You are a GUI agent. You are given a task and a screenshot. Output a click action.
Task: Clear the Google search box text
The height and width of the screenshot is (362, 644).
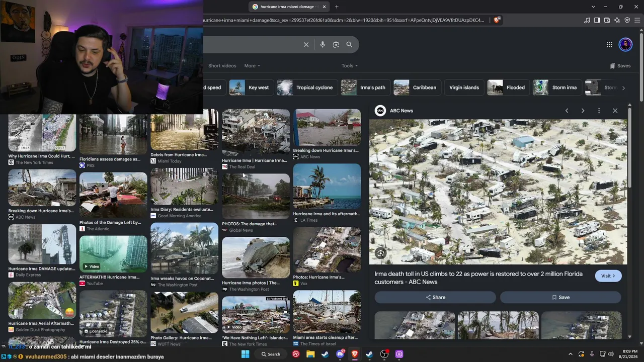coord(306,45)
